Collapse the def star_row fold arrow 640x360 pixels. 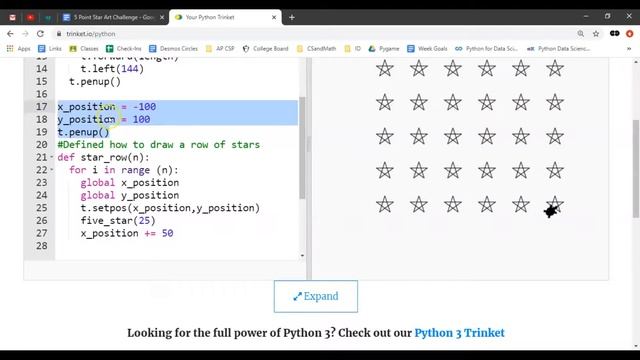click(x=52, y=157)
